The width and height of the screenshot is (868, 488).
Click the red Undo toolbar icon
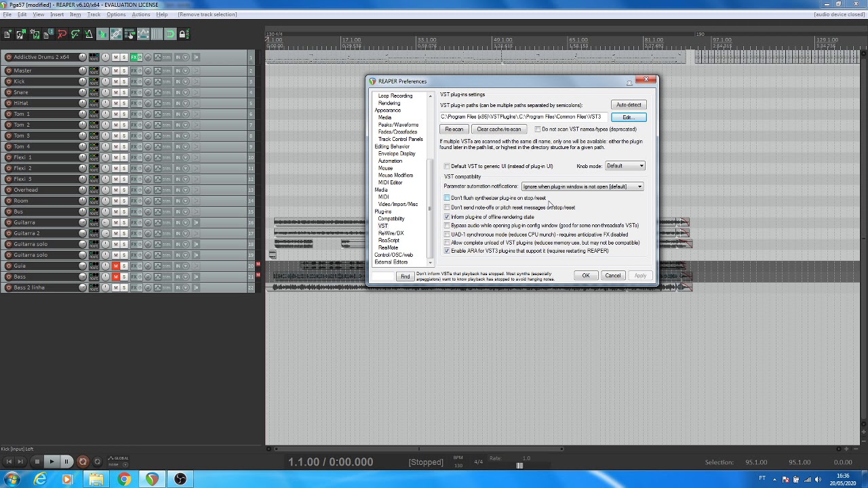coord(62,34)
